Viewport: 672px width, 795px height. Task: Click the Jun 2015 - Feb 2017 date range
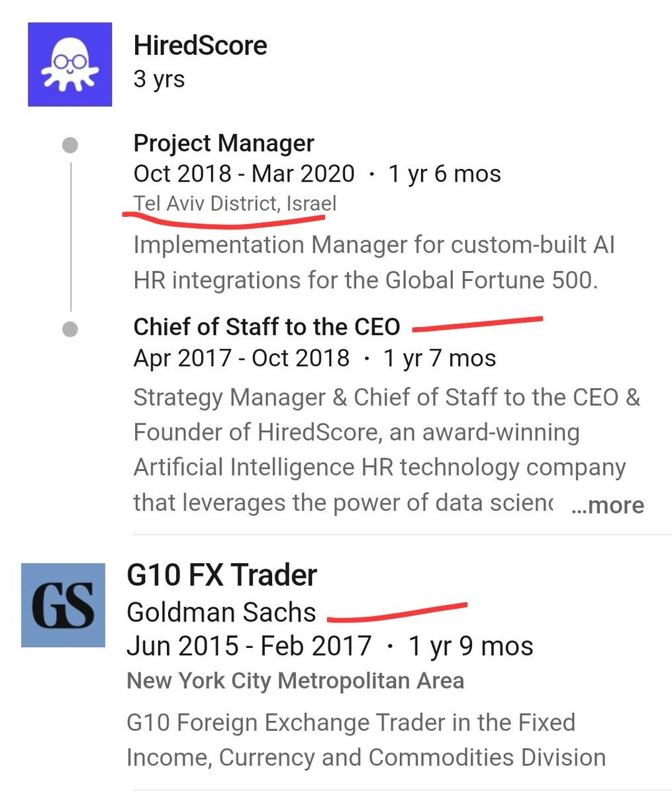tap(249, 646)
